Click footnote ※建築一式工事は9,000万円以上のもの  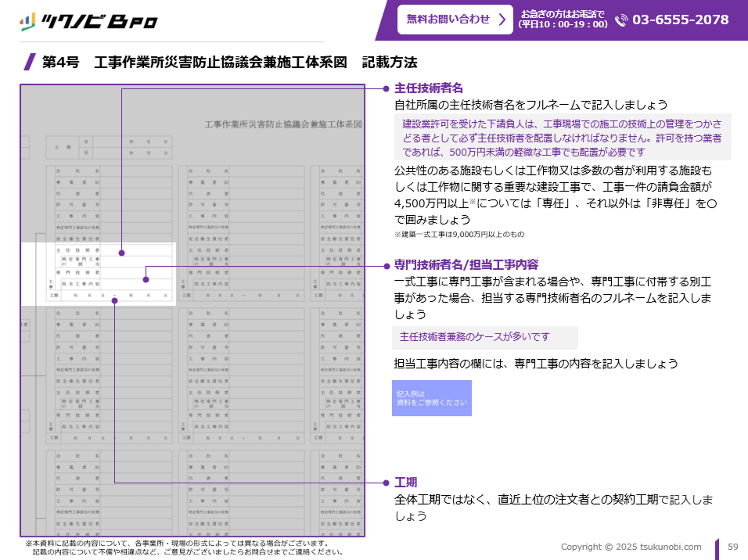pyautogui.click(x=459, y=234)
